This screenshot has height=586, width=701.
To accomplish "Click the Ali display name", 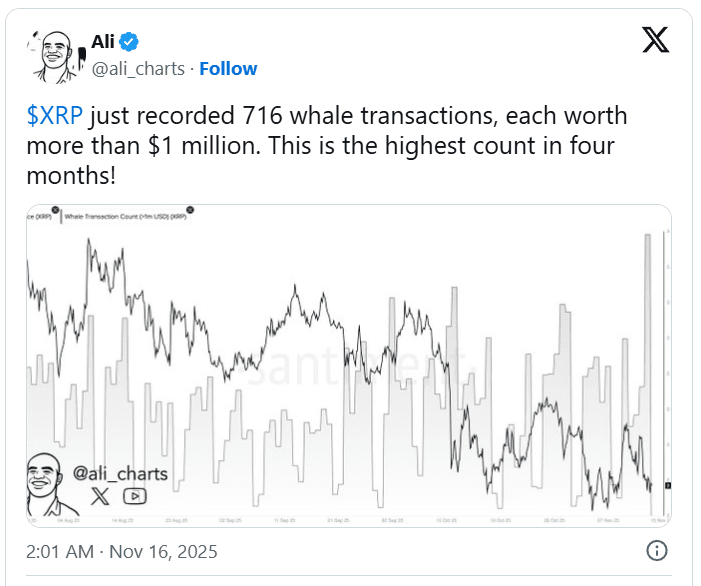I will 103,41.
